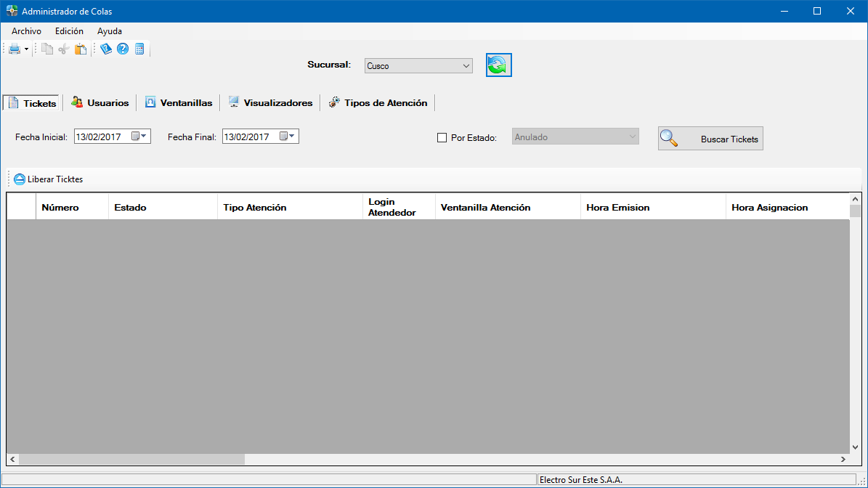This screenshot has width=868, height=488.
Task: Enable the Por Estado checkbox
Action: (442, 138)
